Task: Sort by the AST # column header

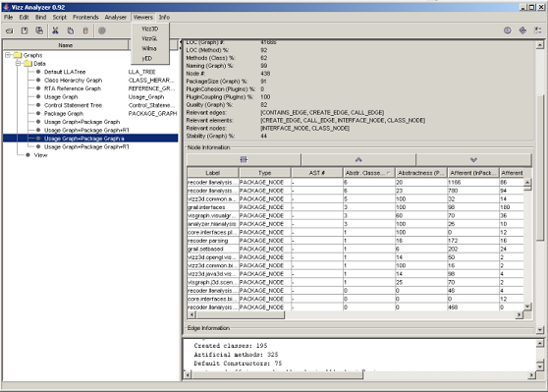Action: [x=317, y=173]
